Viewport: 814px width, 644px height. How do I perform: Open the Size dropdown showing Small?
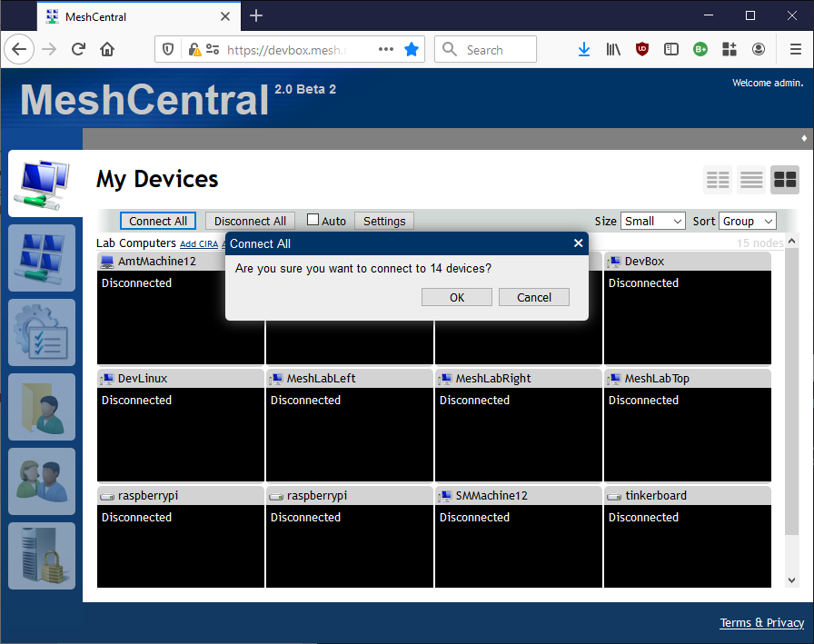[x=652, y=221]
